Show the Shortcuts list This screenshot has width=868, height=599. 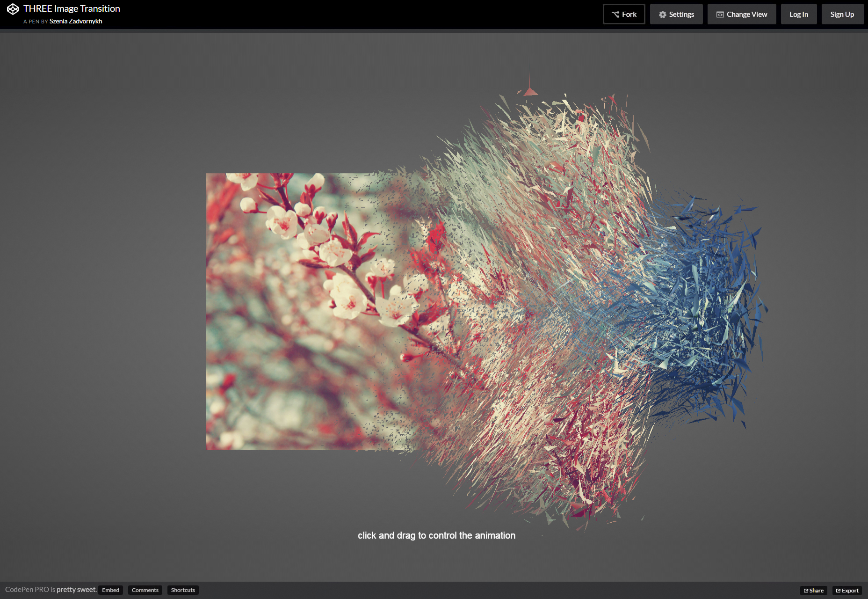(183, 590)
